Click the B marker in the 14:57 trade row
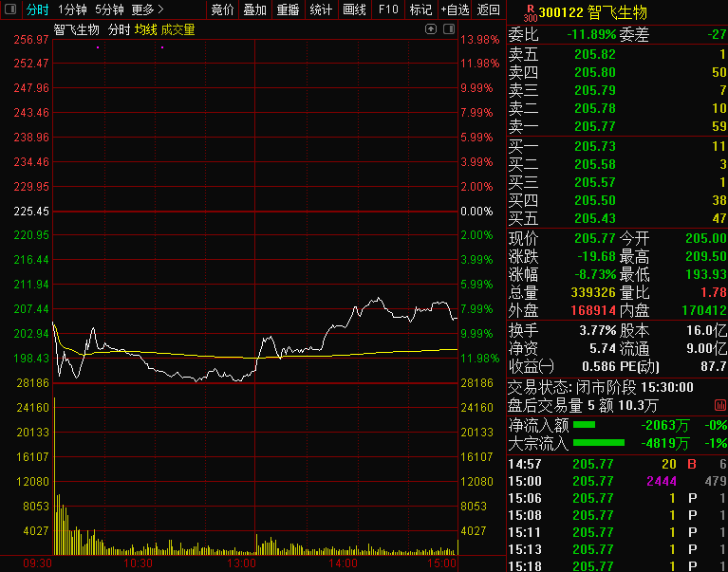 click(x=691, y=464)
